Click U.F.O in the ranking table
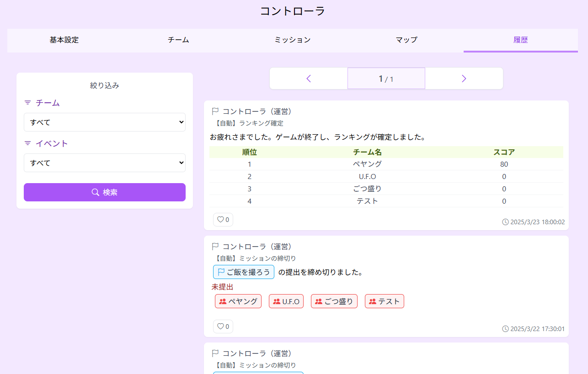588x374 pixels. click(x=367, y=176)
